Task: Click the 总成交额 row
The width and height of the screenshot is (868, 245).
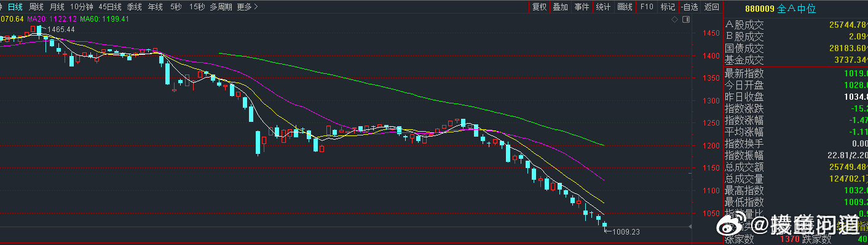Action: (x=796, y=167)
